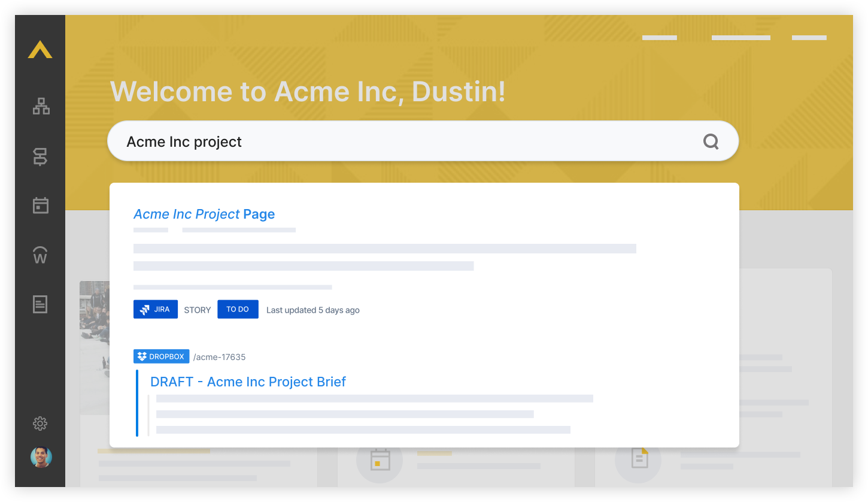Click the magnifying glass search icon
This screenshot has width=868, height=502.
click(x=711, y=141)
